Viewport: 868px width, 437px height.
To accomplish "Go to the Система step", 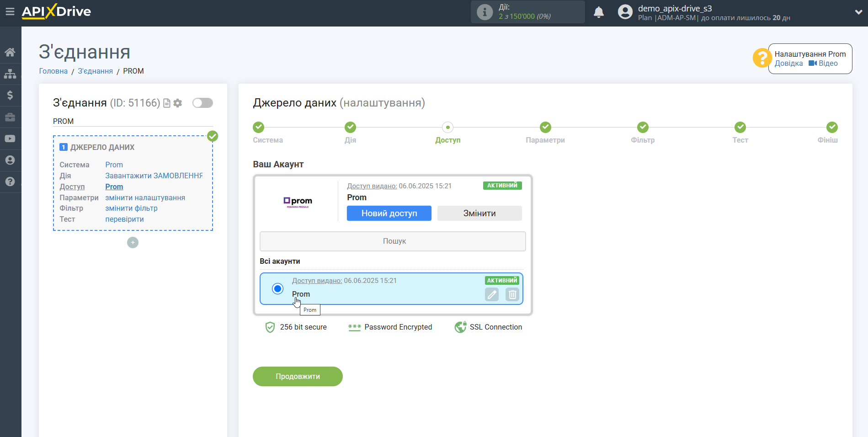I will coord(259,127).
